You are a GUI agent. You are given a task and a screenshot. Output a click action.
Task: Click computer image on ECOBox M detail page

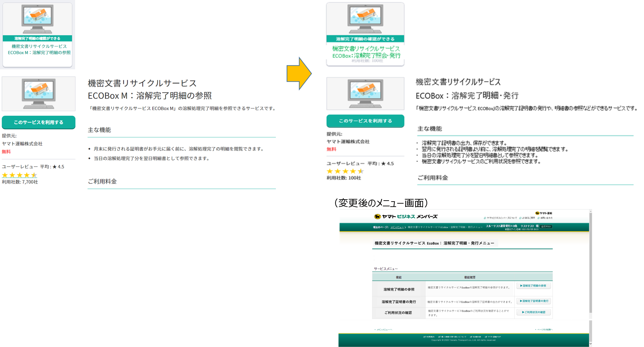click(x=38, y=94)
